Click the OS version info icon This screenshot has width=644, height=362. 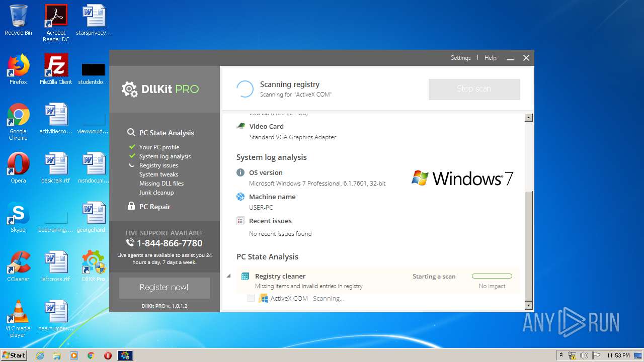pos(240,172)
